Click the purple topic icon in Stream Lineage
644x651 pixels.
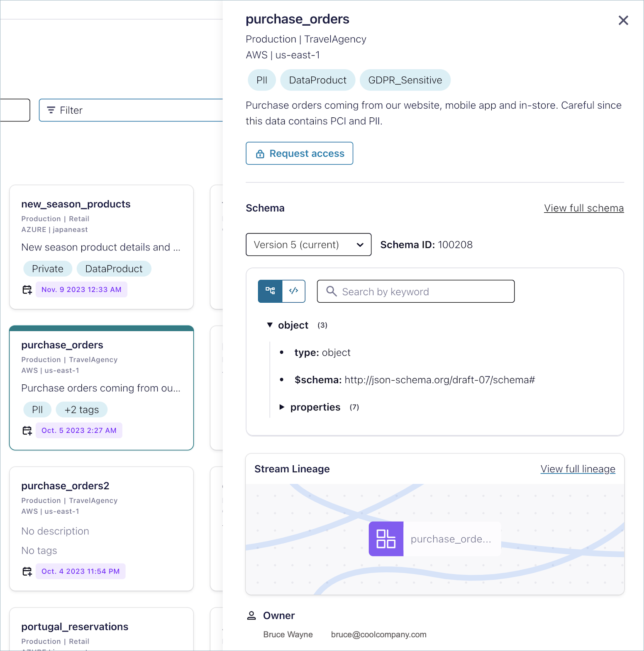pos(386,539)
